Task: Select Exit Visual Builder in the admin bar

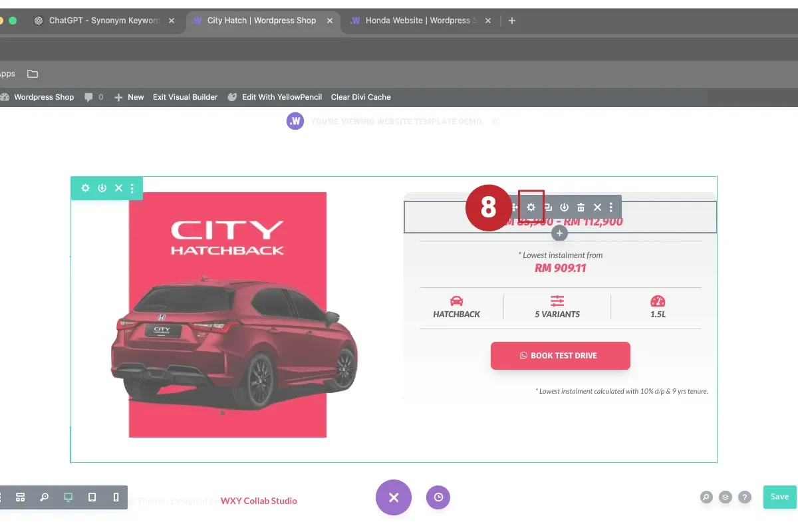Action: point(185,97)
